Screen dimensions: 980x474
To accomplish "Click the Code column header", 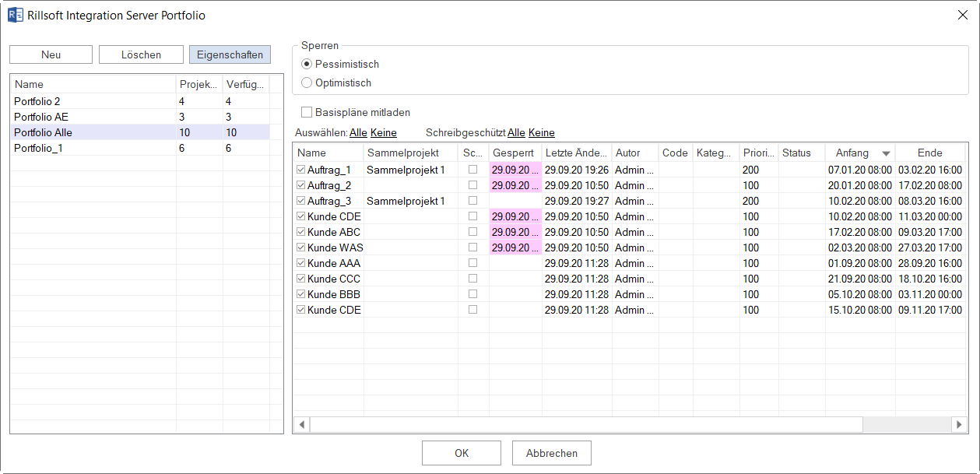I will pyautogui.click(x=676, y=153).
